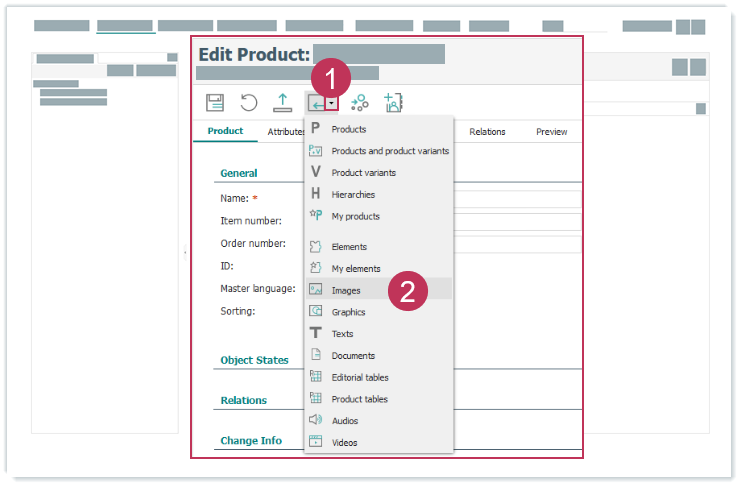This screenshot has height=487, width=741.
Task: Choose Products in the dropdown menu
Action: 348,129
